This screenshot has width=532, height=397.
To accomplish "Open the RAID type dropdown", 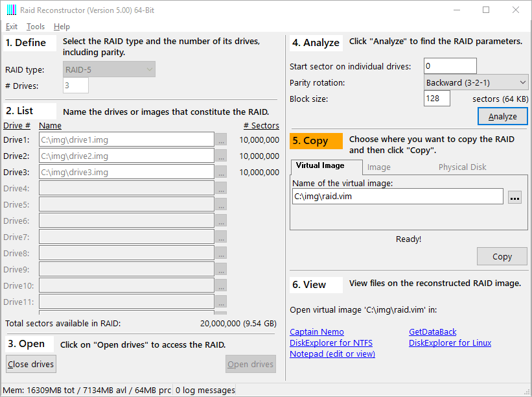I will (x=110, y=69).
